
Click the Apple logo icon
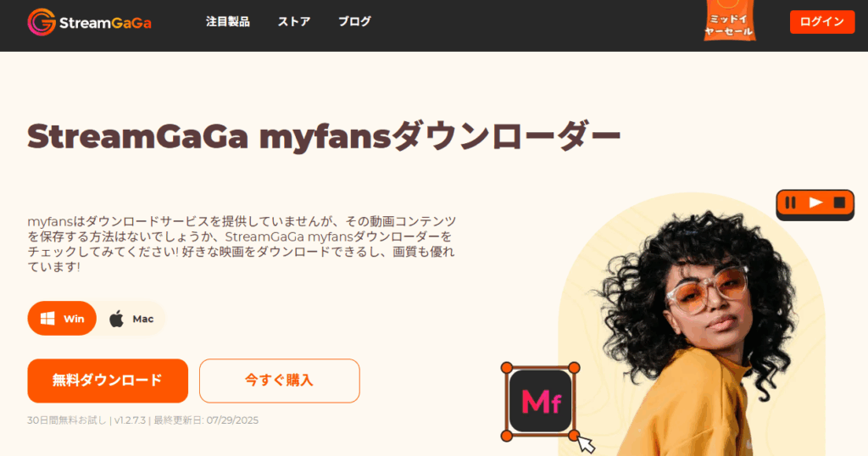(116, 319)
